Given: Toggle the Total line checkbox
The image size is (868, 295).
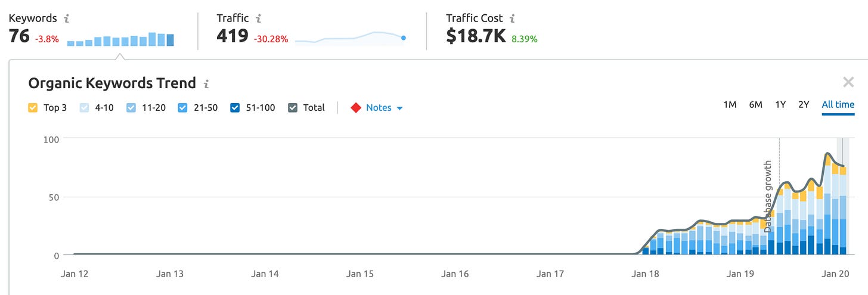Looking at the screenshot, I should [x=293, y=108].
